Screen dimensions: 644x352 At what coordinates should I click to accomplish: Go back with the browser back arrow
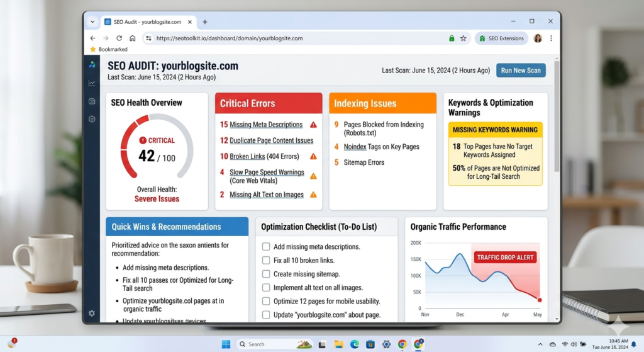coord(93,38)
